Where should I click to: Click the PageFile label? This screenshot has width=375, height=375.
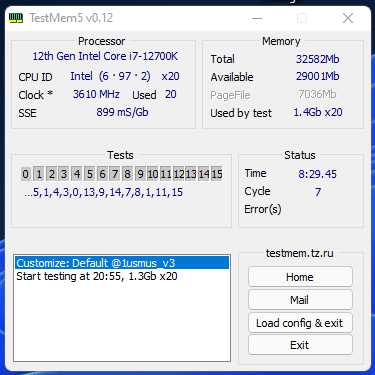click(230, 95)
